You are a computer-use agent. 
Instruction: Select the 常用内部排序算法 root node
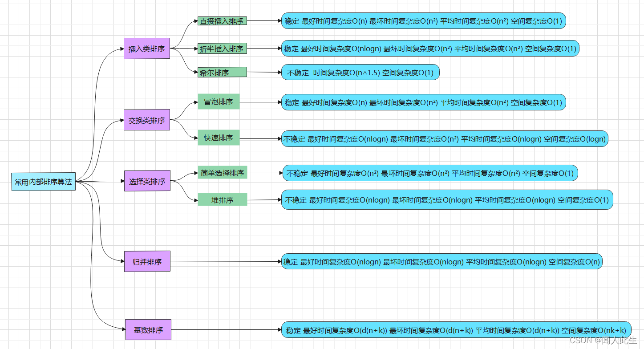click(x=44, y=182)
